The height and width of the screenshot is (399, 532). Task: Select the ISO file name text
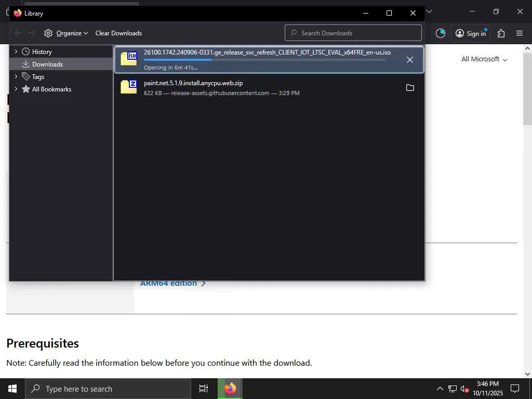point(267,52)
